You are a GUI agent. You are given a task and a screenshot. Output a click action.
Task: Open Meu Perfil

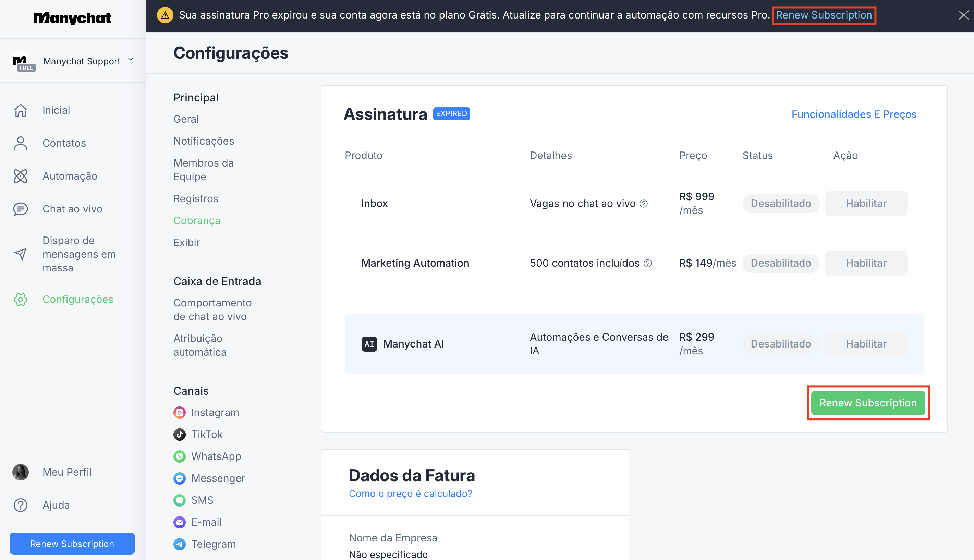(67, 472)
